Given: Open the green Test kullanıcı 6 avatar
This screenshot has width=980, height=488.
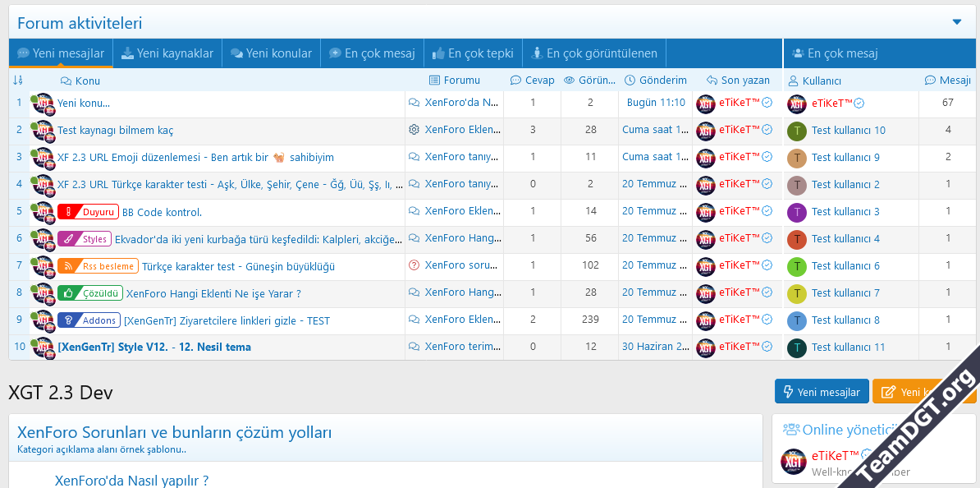Looking at the screenshot, I should (x=797, y=266).
